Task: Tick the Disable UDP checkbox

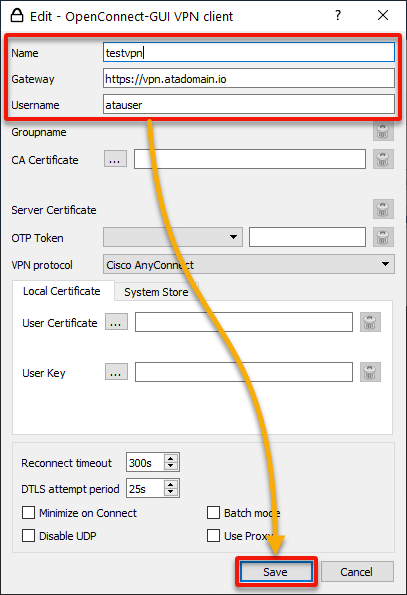Action: click(x=28, y=536)
